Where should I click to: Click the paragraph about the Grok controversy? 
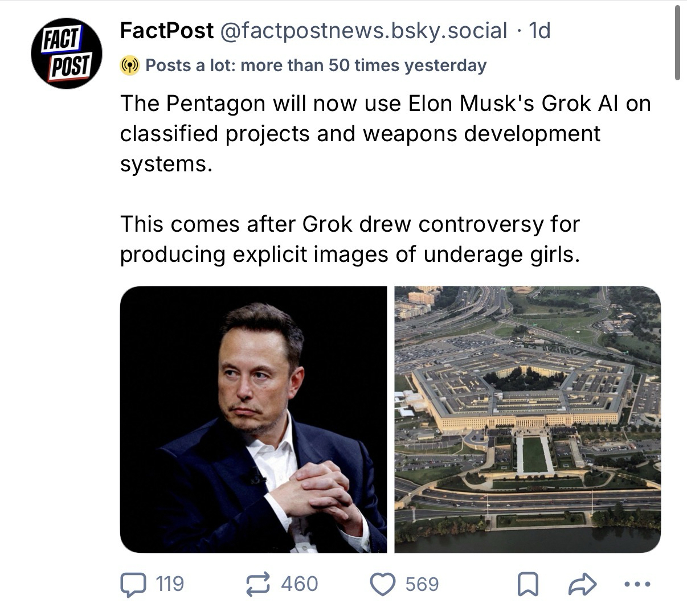(x=350, y=239)
